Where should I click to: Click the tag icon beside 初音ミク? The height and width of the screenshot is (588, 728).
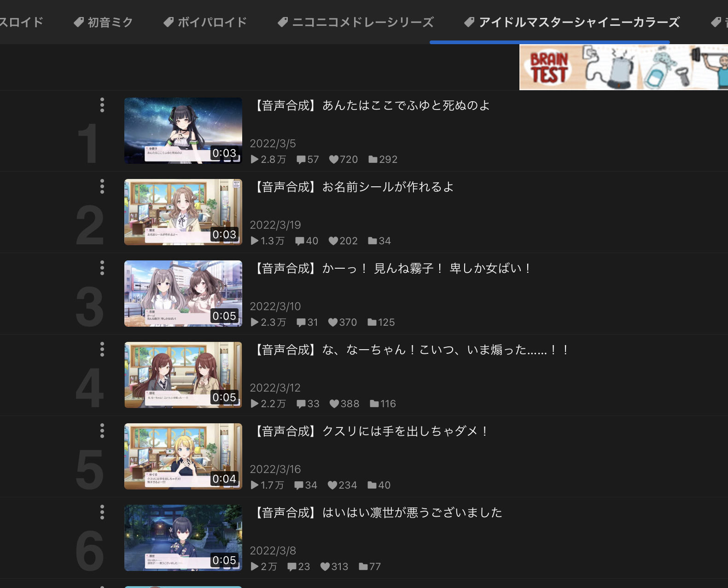click(x=79, y=22)
